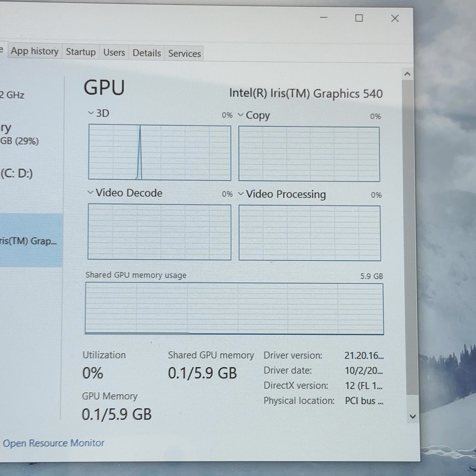Click the Video Decode usage graph
Image resolution: width=476 pixels, height=476 pixels.
pyautogui.click(x=159, y=232)
